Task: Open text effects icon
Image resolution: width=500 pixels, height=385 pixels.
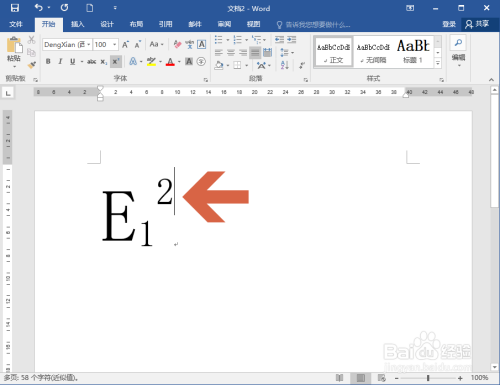Action: point(133,62)
